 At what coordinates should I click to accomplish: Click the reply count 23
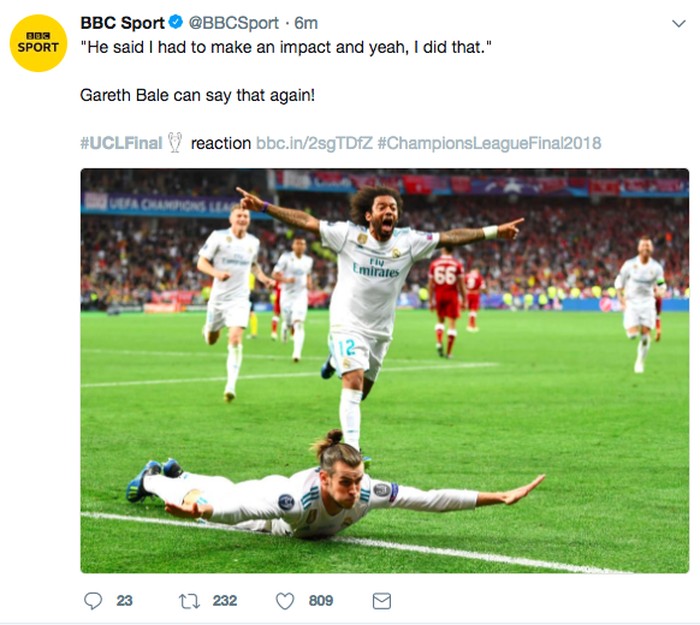(124, 601)
